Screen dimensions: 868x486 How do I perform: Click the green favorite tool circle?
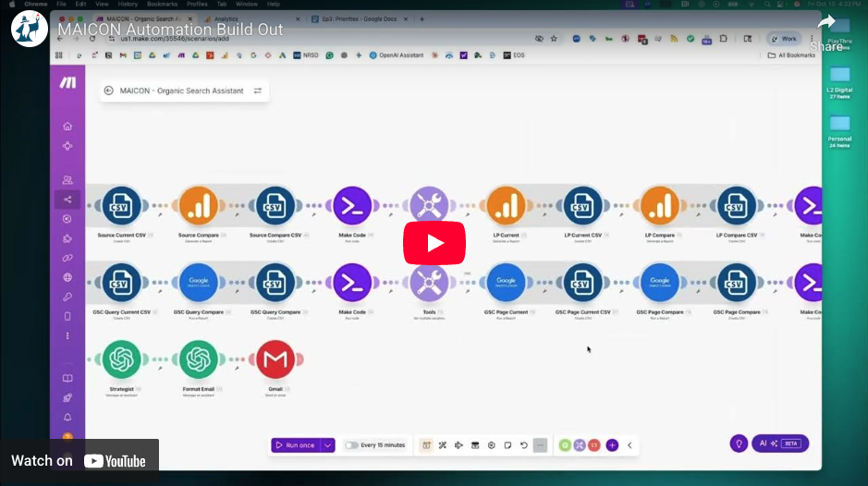565,445
